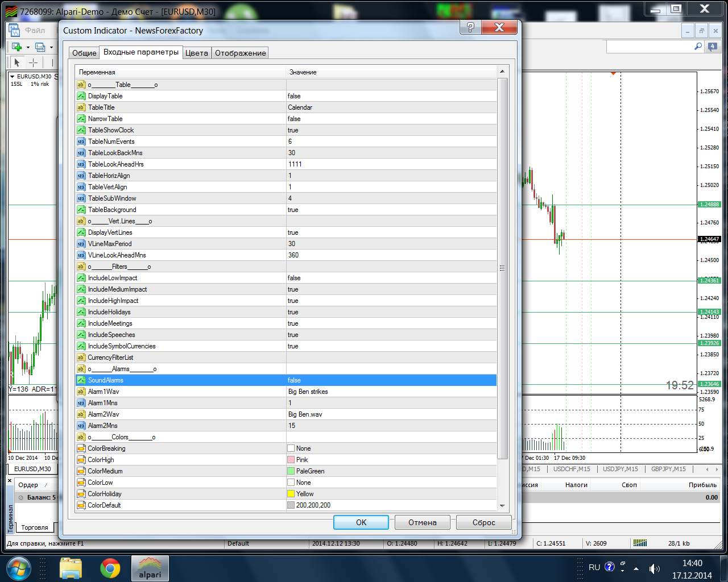728x582 pixels.
Task: Click the Сброс button
Action: point(484,522)
